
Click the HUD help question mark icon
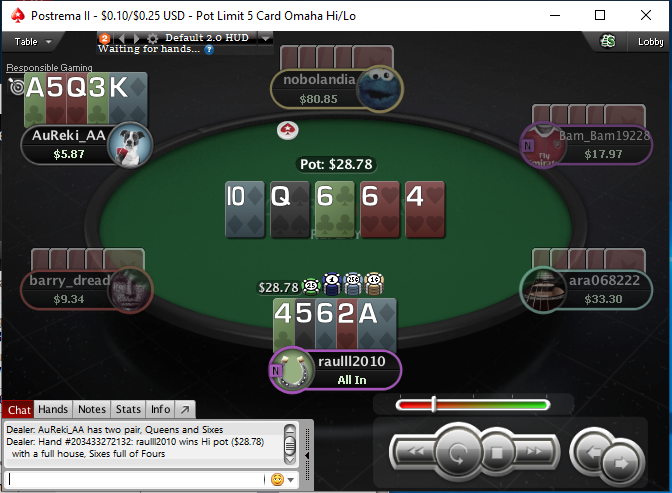209,50
